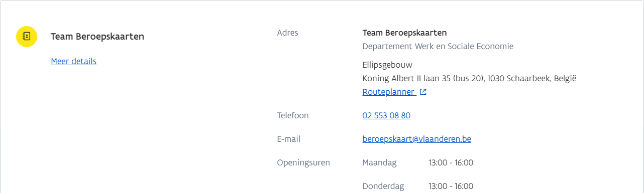
Task: Click the external link icon beside Routeplanner
Action: [x=423, y=92]
